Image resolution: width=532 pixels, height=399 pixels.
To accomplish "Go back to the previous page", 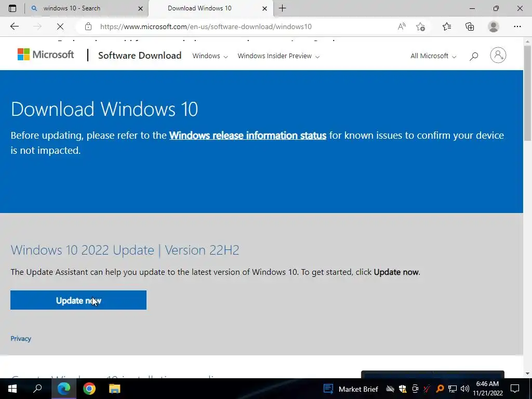I will click(14, 26).
